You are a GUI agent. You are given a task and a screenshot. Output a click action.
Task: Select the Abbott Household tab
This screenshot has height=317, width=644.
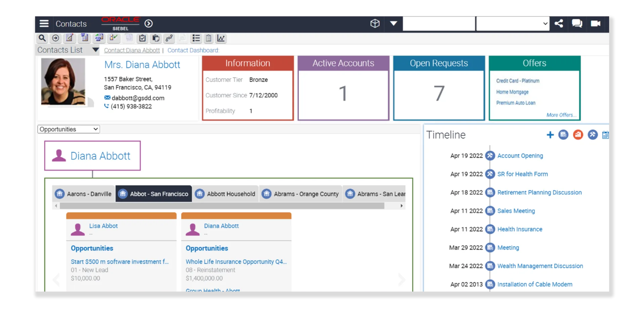coord(225,194)
